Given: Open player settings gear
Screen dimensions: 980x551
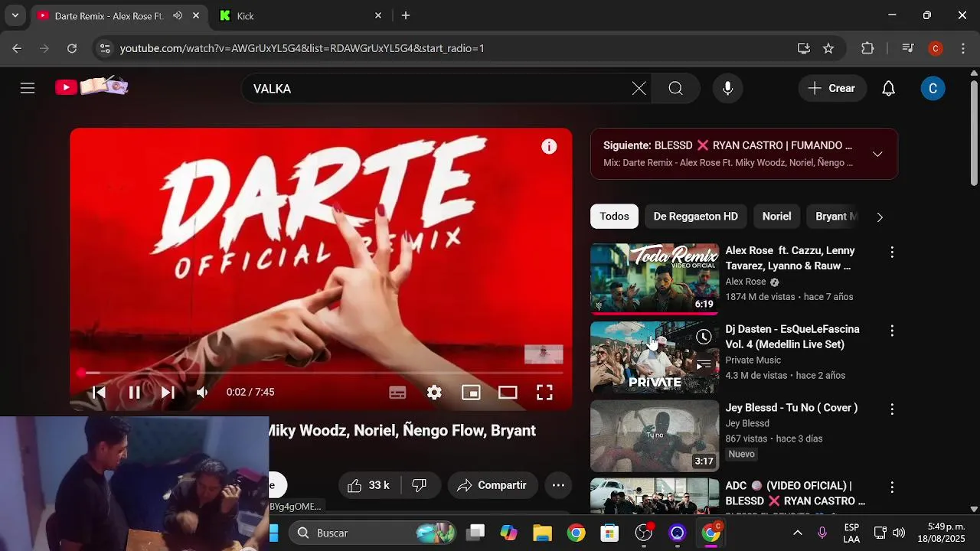Looking at the screenshot, I should point(434,393).
